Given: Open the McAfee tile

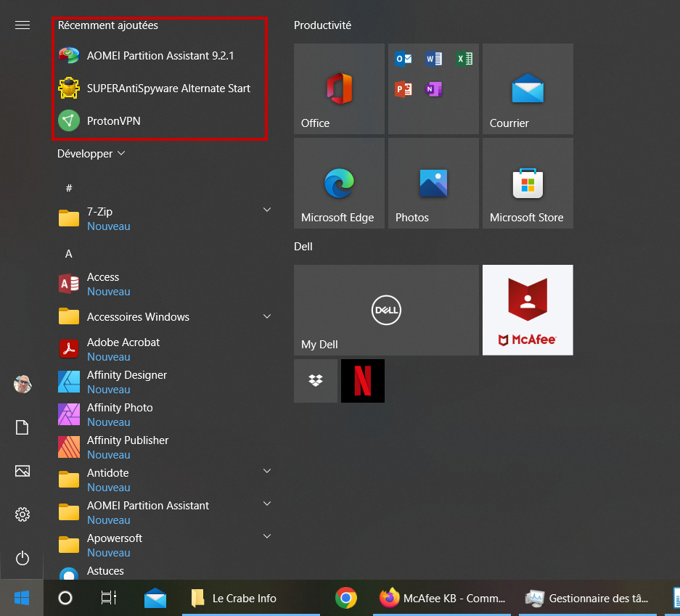Looking at the screenshot, I should click(x=528, y=310).
